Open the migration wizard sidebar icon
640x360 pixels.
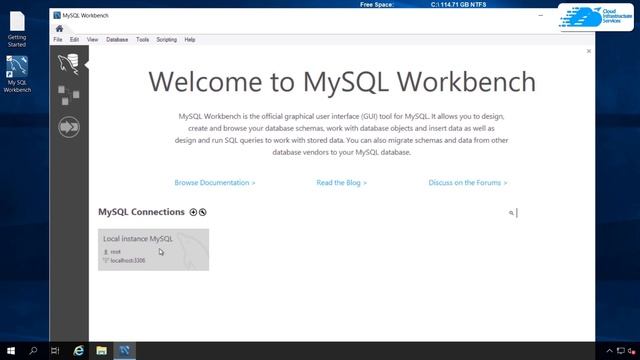[69, 127]
